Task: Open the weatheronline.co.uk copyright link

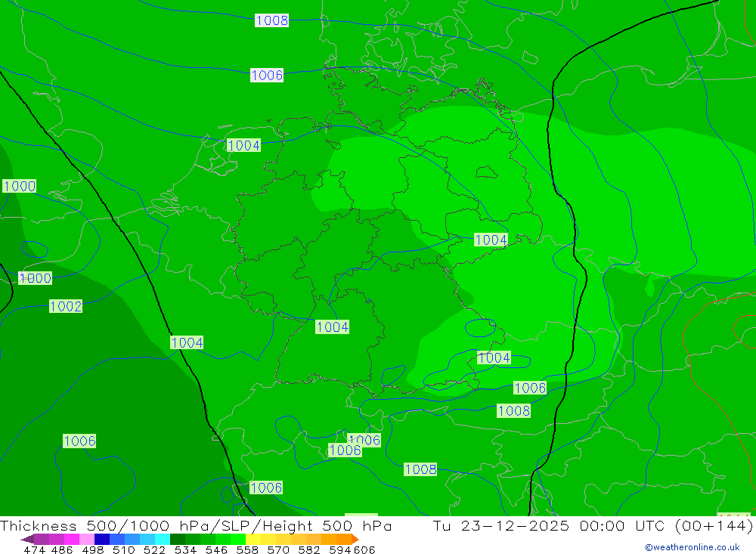Action: [x=692, y=547]
